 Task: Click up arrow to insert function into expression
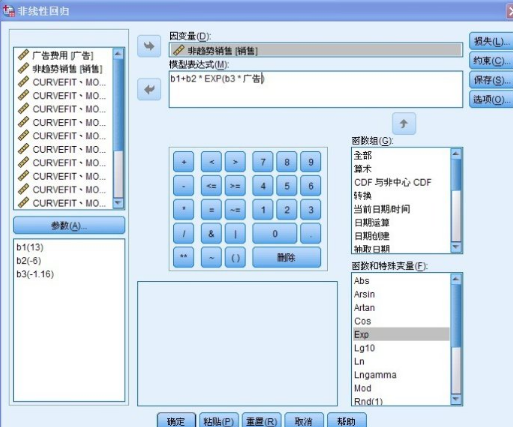[x=404, y=124]
